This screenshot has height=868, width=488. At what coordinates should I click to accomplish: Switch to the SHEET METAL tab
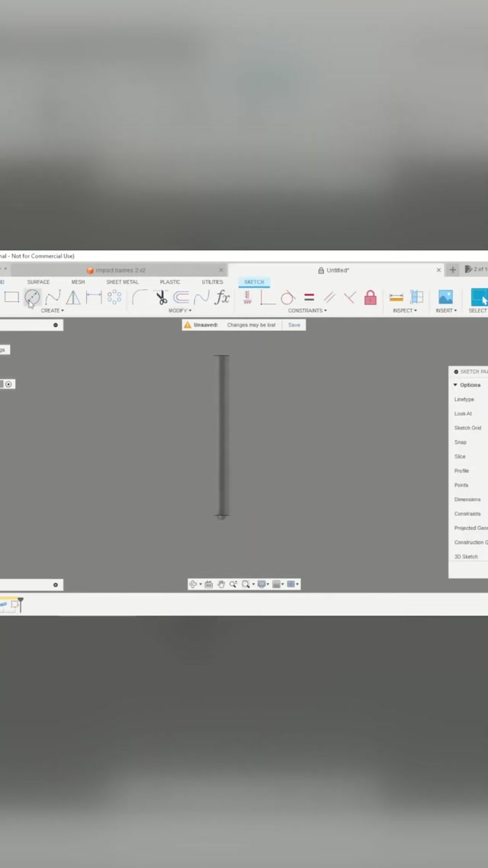coord(122,282)
